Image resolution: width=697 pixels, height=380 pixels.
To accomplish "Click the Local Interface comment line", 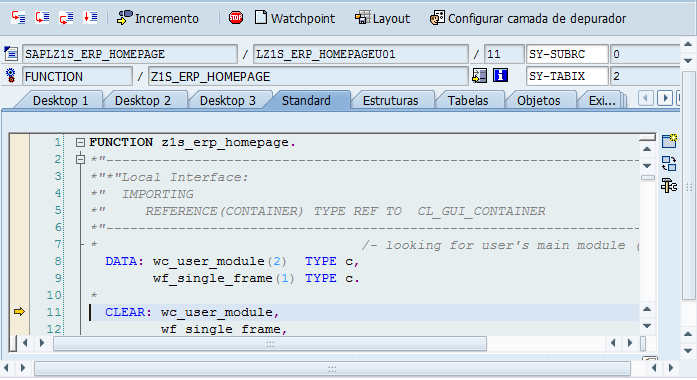I will tap(169, 177).
